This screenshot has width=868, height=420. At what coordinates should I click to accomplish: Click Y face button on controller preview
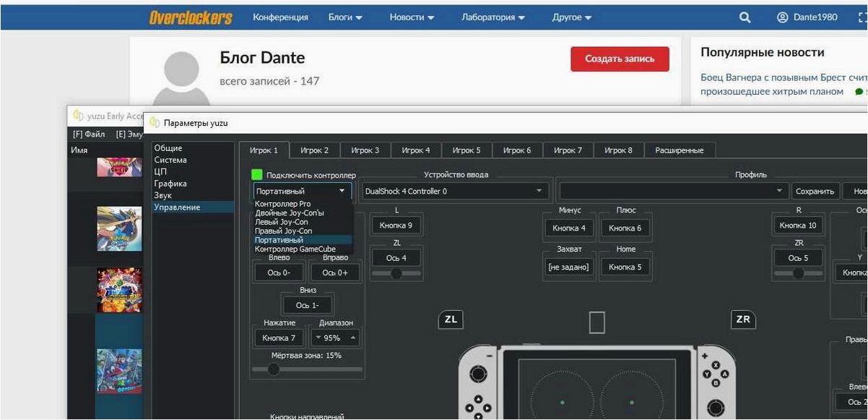click(x=707, y=374)
